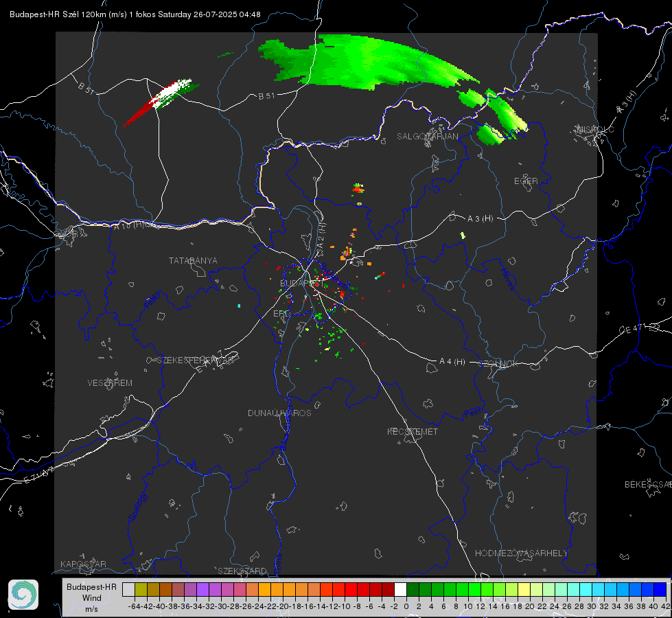Click the Somogy county label

138,507
